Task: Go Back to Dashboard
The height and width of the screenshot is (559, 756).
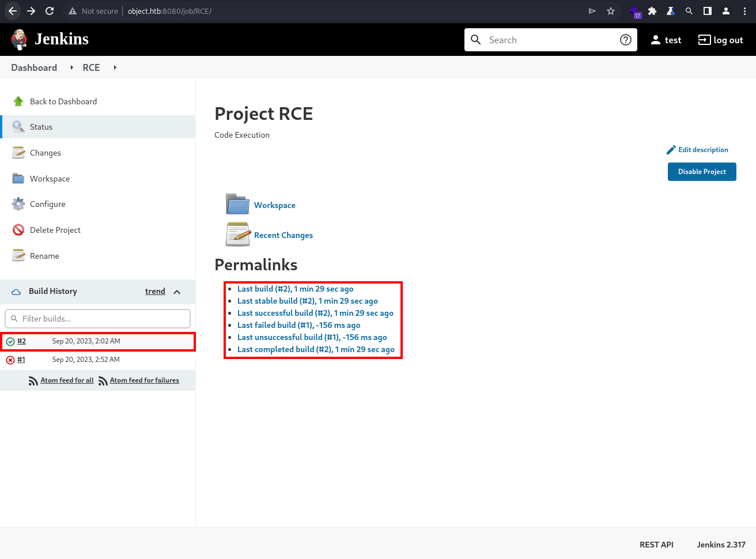Action: 63,101
